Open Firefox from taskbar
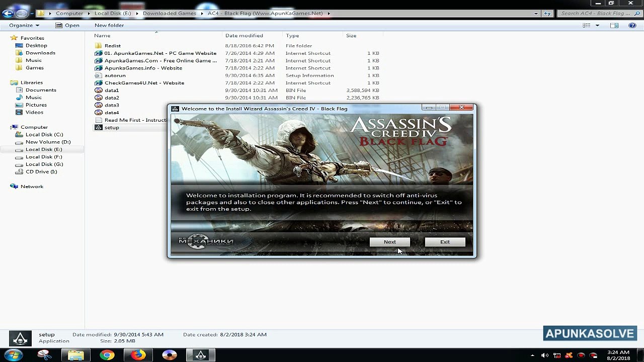This screenshot has height=362, width=644. [x=138, y=355]
